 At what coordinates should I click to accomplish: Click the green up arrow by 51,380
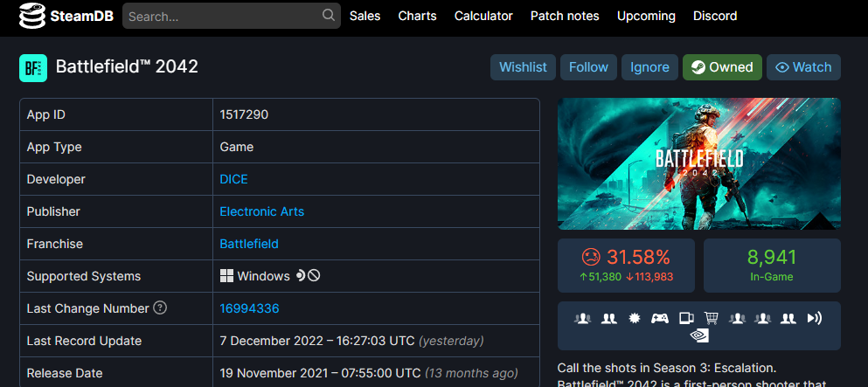pos(583,277)
